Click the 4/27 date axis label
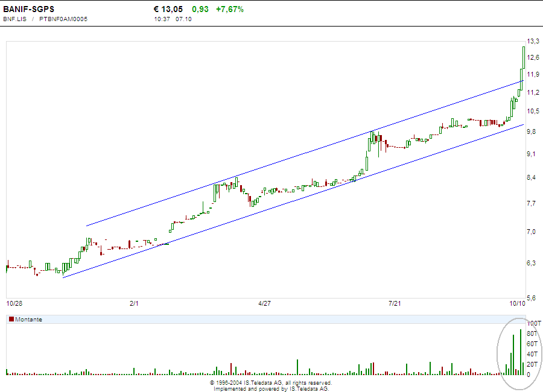 point(265,304)
